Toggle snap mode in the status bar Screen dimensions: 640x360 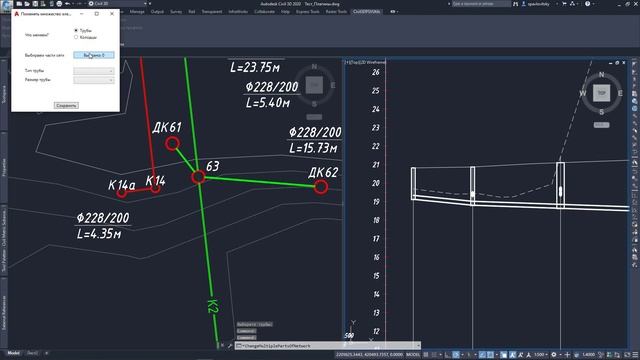(434, 355)
